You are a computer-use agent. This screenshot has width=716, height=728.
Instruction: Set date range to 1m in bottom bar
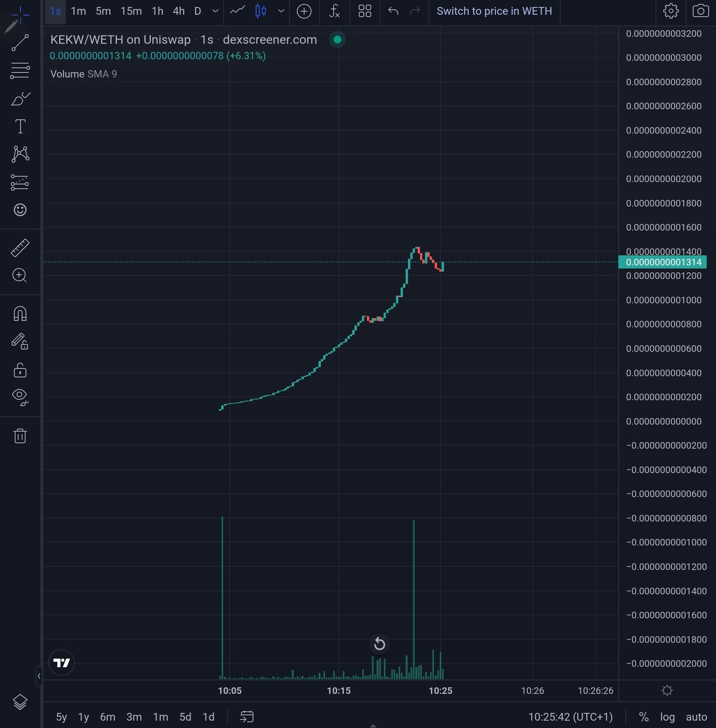(160, 717)
